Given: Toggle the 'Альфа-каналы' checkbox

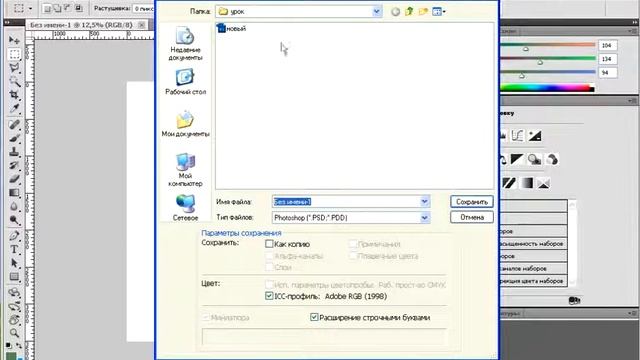Looking at the screenshot, I should click(x=269, y=256).
